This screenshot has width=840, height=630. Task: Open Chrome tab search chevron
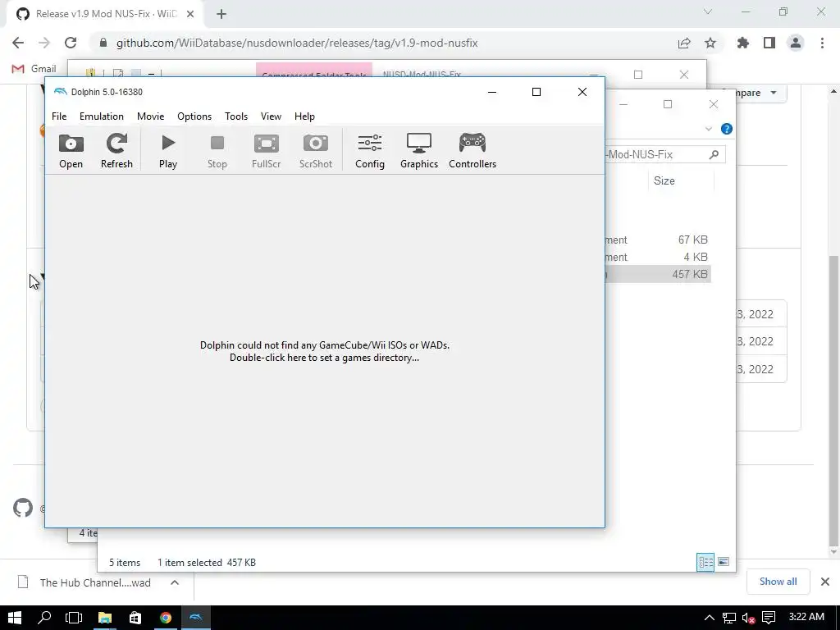pos(708,11)
